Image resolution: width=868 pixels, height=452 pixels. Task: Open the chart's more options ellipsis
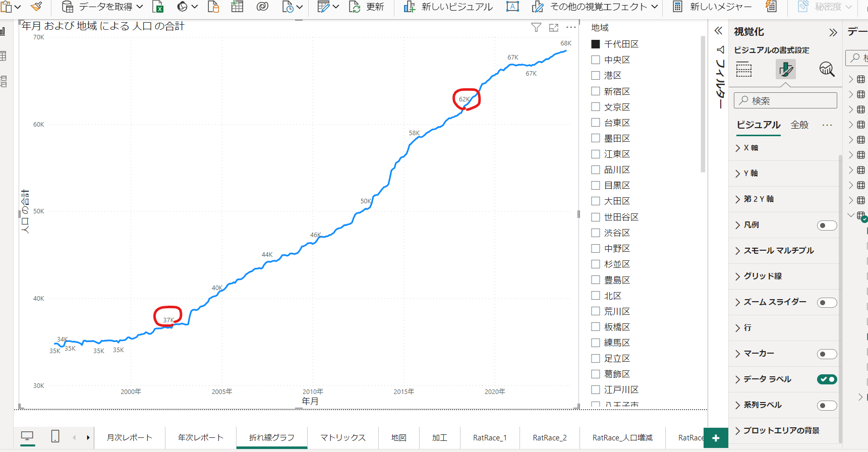(571, 27)
